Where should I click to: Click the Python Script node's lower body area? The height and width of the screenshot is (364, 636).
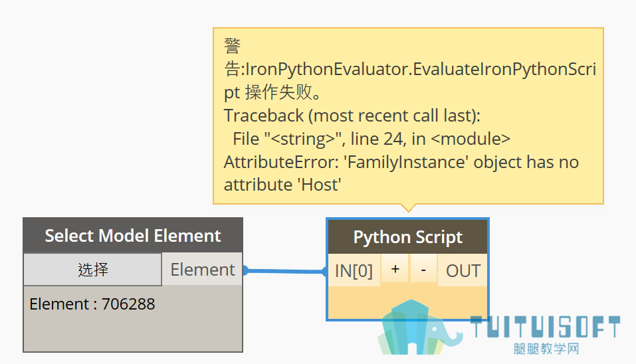point(407,302)
